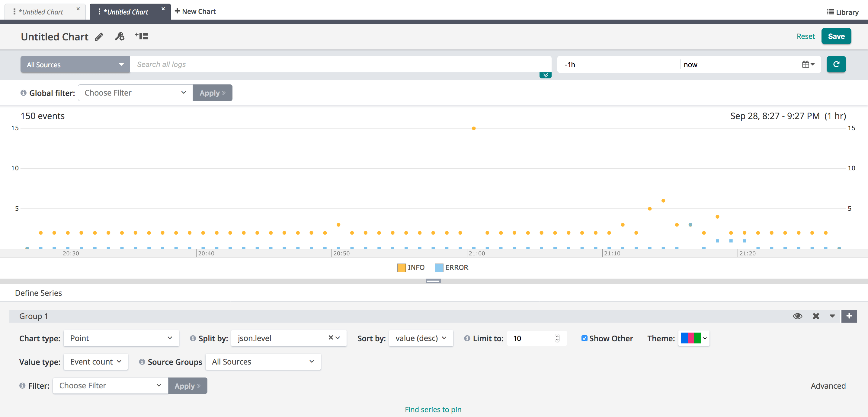868x417 pixels.
Task: Open the Chart type Point dropdown
Action: pyautogui.click(x=121, y=338)
